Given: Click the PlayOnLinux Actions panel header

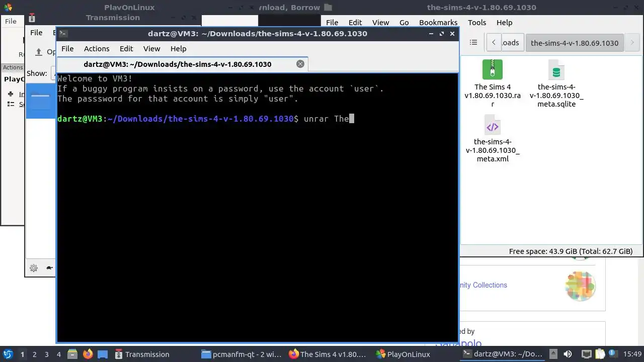Looking at the screenshot, I should tap(13, 67).
